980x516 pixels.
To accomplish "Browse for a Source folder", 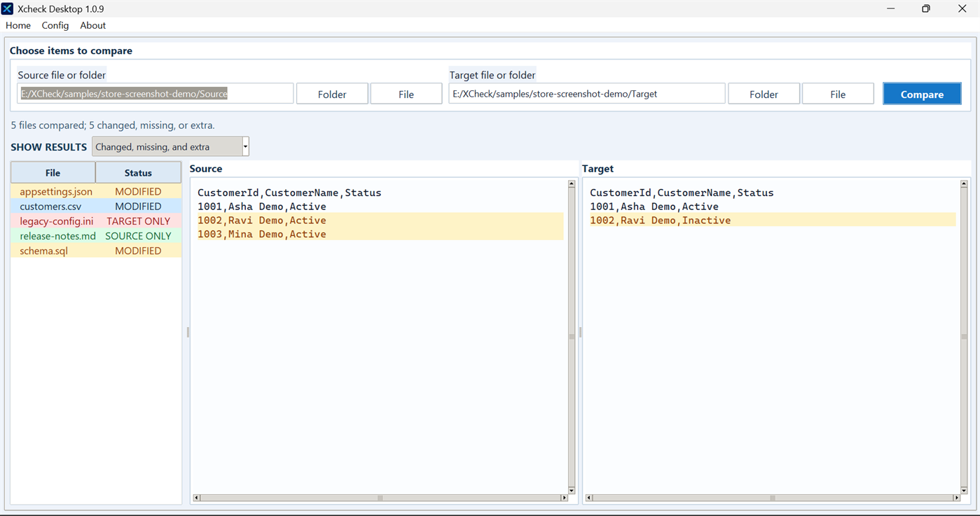I will pyautogui.click(x=332, y=94).
